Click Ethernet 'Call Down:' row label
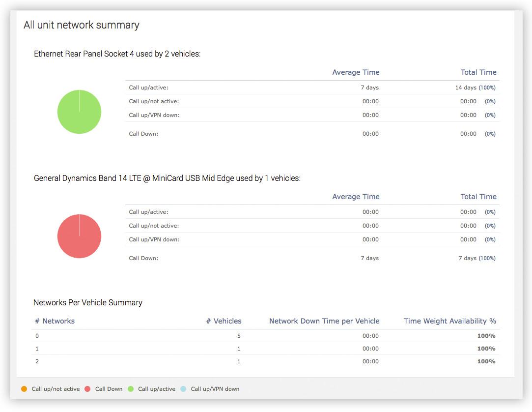The width and height of the screenshot is (532, 412). 143,134
